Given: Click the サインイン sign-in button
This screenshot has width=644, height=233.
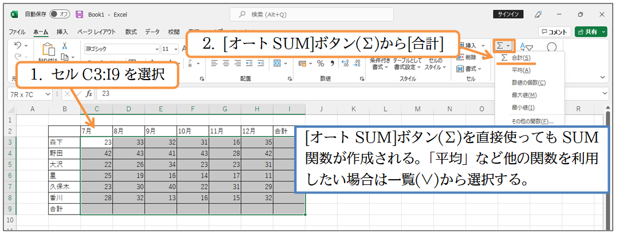Looking at the screenshot, I should (508, 14).
